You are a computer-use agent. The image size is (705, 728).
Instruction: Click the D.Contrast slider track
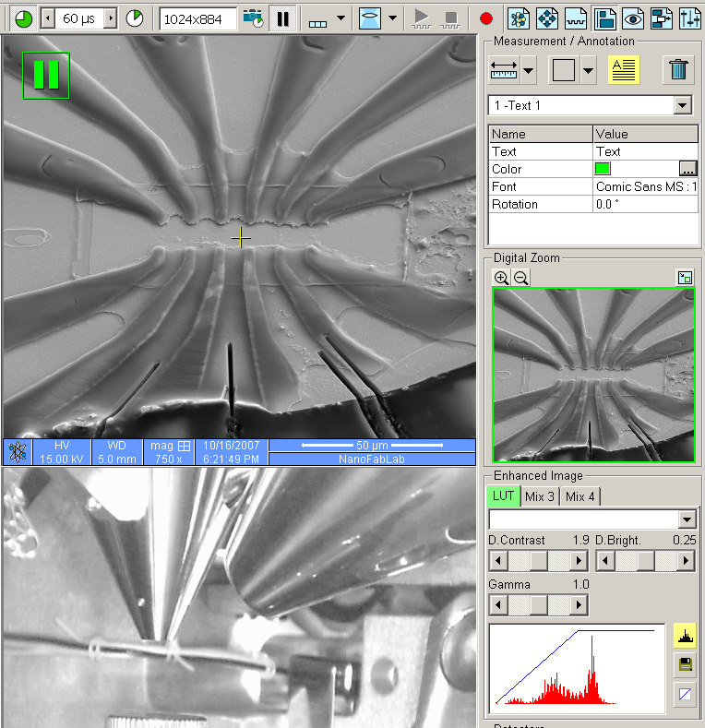pyautogui.click(x=539, y=560)
